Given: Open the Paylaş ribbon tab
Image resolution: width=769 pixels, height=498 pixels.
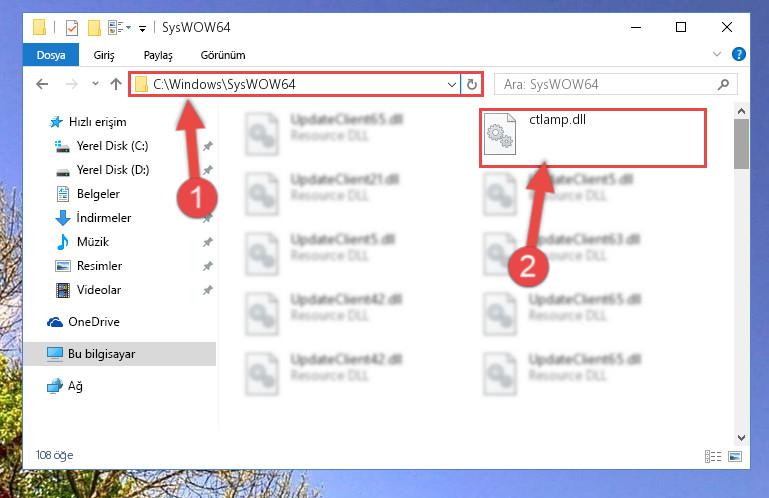Looking at the screenshot, I should (158, 55).
